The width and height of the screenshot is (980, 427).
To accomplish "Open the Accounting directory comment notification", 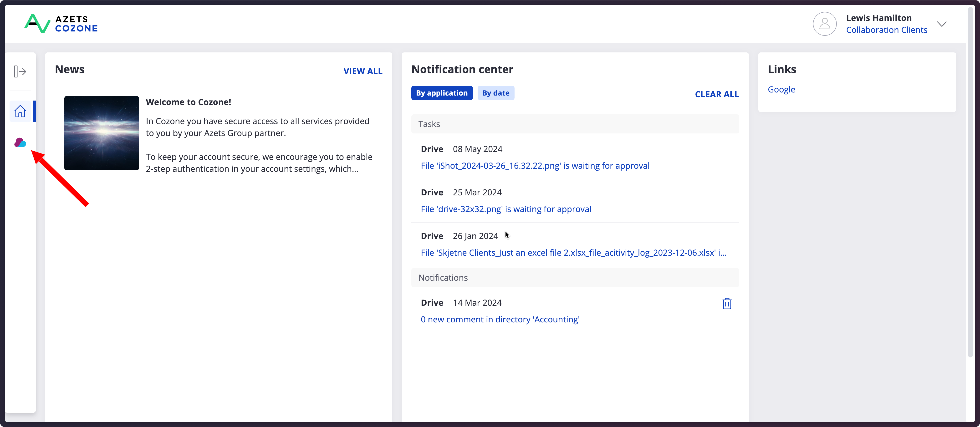I will pyautogui.click(x=500, y=319).
